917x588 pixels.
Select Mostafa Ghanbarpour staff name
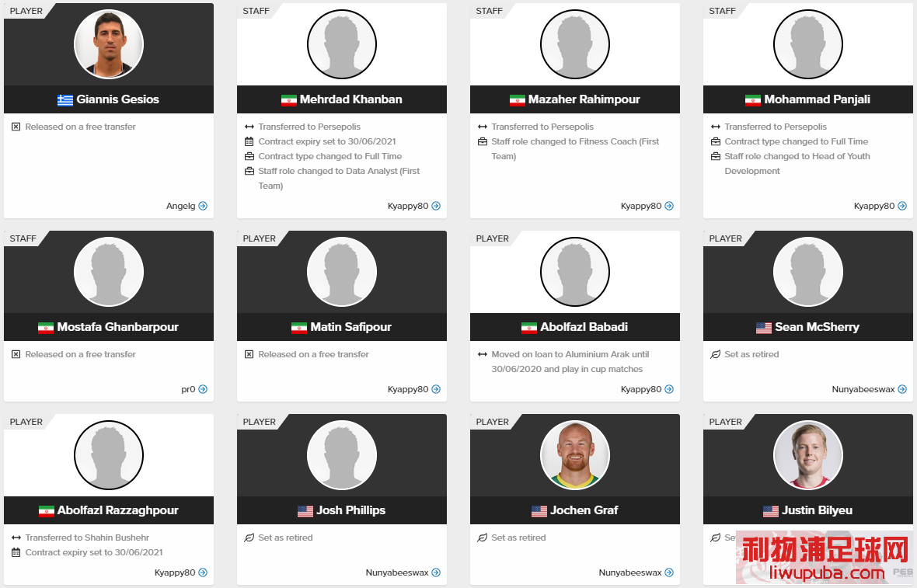coord(117,327)
